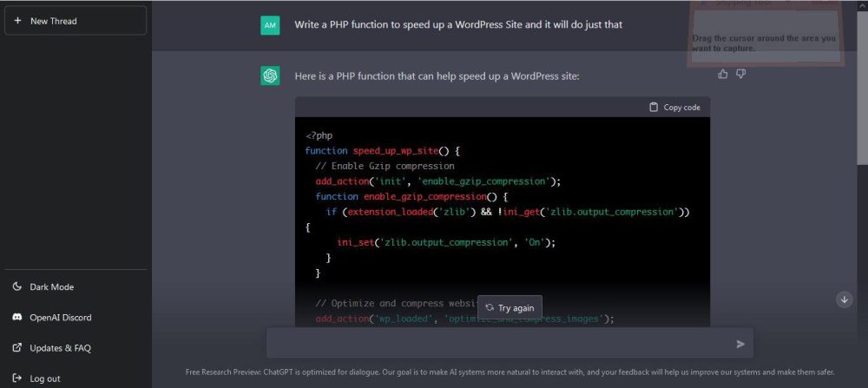Jump to bottom with the down-arrow button
The height and width of the screenshot is (388, 868).
tap(845, 299)
